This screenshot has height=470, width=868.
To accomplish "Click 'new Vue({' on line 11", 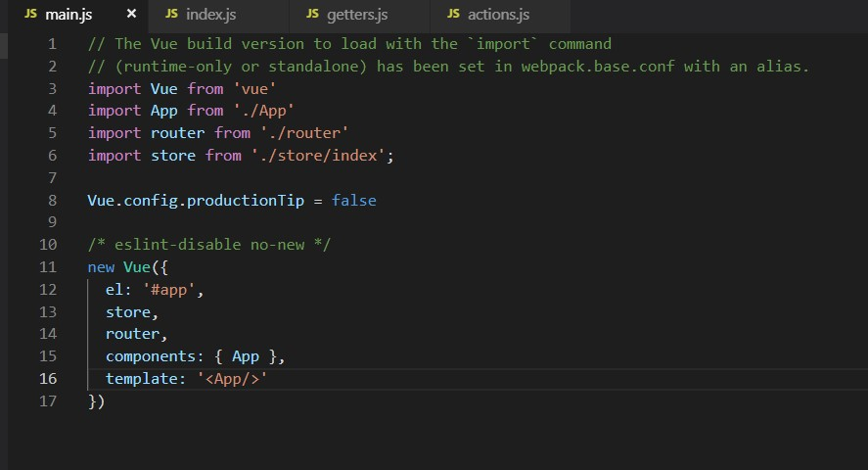I will pyautogui.click(x=128, y=267).
